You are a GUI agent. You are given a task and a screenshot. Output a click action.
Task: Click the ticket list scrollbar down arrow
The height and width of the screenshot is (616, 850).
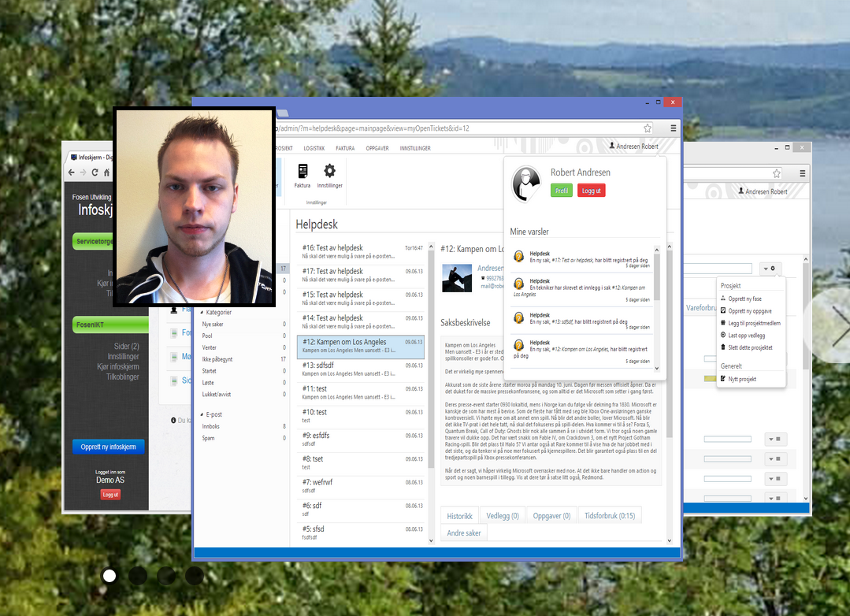point(431,540)
